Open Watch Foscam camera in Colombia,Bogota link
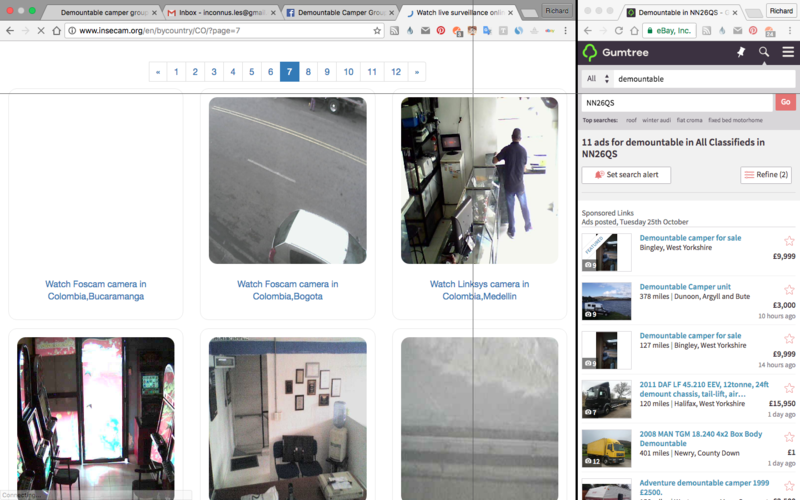 pyautogui.click(x=288, y=290)
